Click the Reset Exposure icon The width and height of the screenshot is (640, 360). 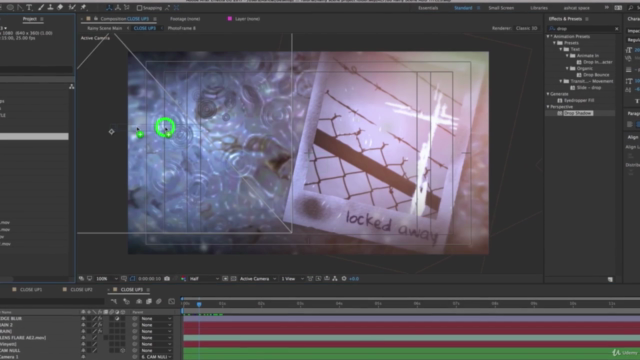point(344,279)
